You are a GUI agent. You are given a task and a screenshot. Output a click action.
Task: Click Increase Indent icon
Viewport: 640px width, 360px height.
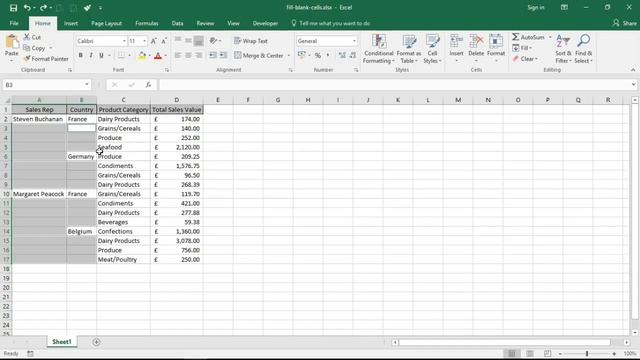(223, 55)
